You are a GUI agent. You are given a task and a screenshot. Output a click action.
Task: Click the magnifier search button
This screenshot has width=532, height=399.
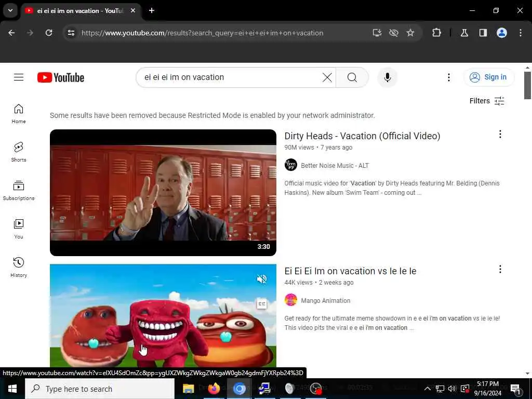[x=352, y=77]
